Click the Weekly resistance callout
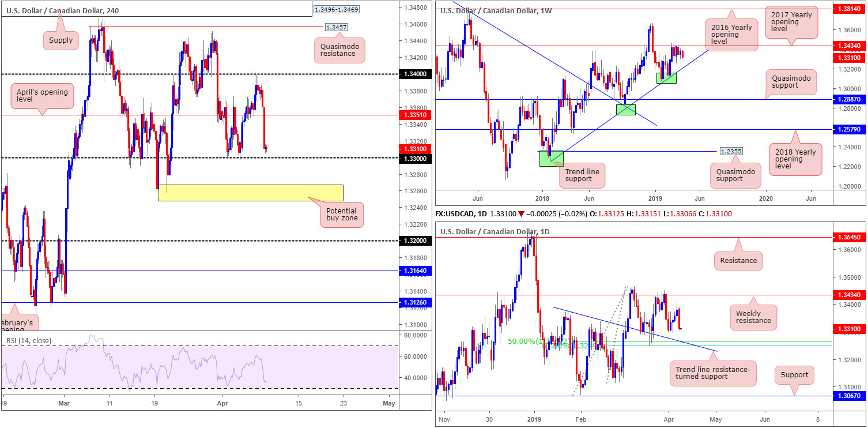 754,317
